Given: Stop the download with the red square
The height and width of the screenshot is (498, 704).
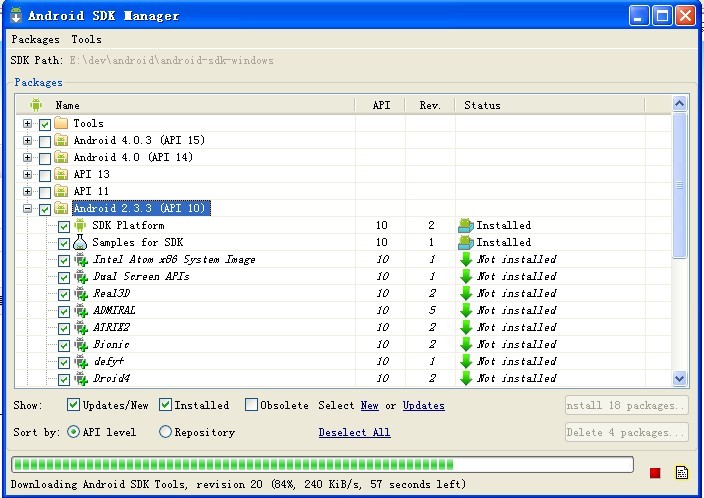Looking at the screenshot, I should click(x=655, y=473).
